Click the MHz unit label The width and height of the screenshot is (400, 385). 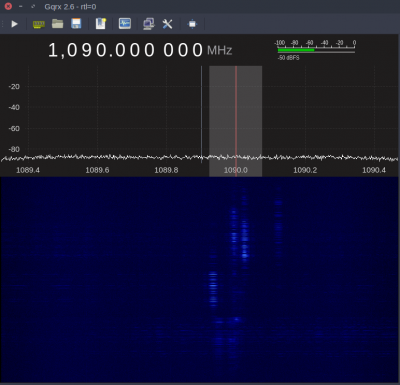(220, 51)
